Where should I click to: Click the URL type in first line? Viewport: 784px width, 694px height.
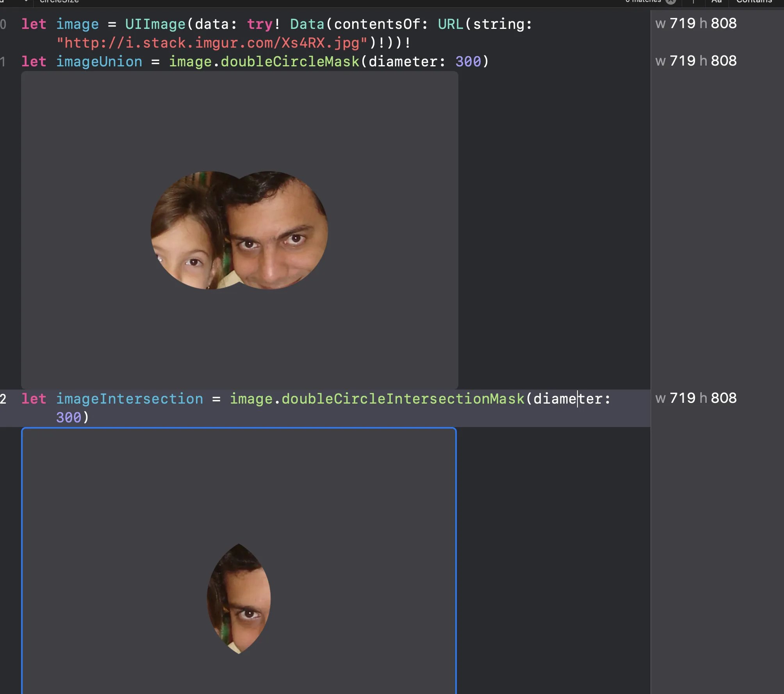pyautogui.click(x=450, y=24)
